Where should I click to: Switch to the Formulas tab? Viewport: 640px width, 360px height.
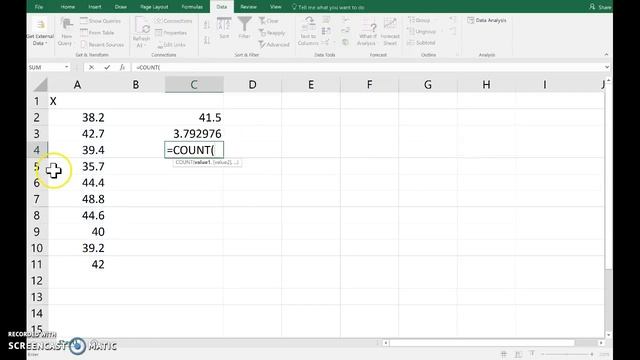[192, 7]
